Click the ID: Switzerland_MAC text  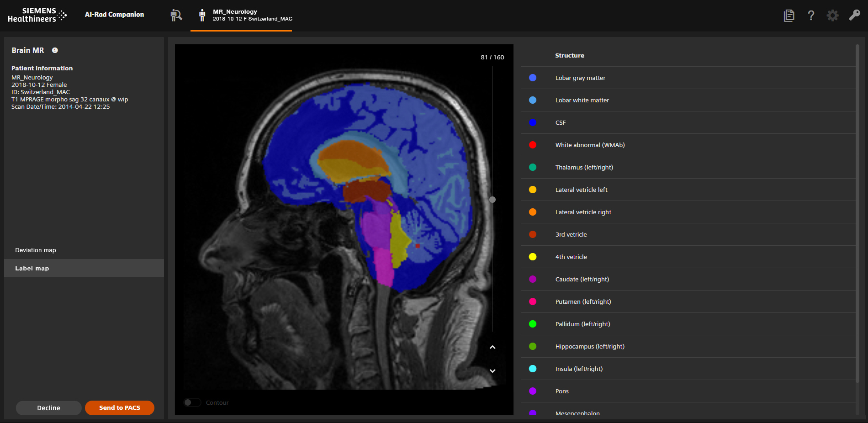pyautogui.click(x=41, y=92)
